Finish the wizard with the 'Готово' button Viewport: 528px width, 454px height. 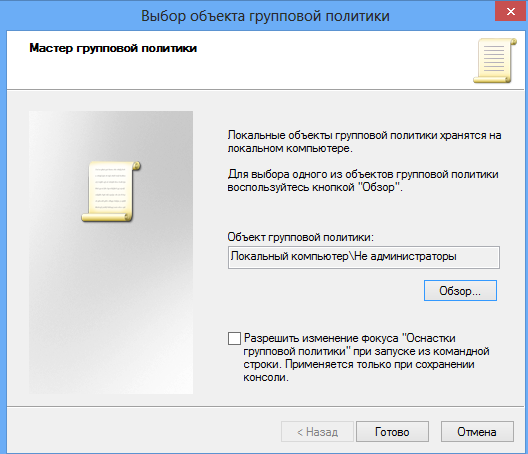[x=392, y=431]
